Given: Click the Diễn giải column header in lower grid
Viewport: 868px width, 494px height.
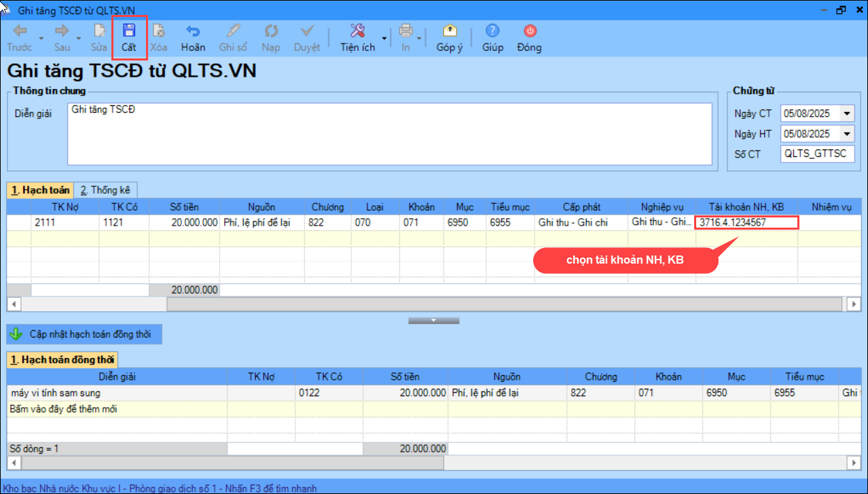Looking at the screenshot, I should [117, 376].
